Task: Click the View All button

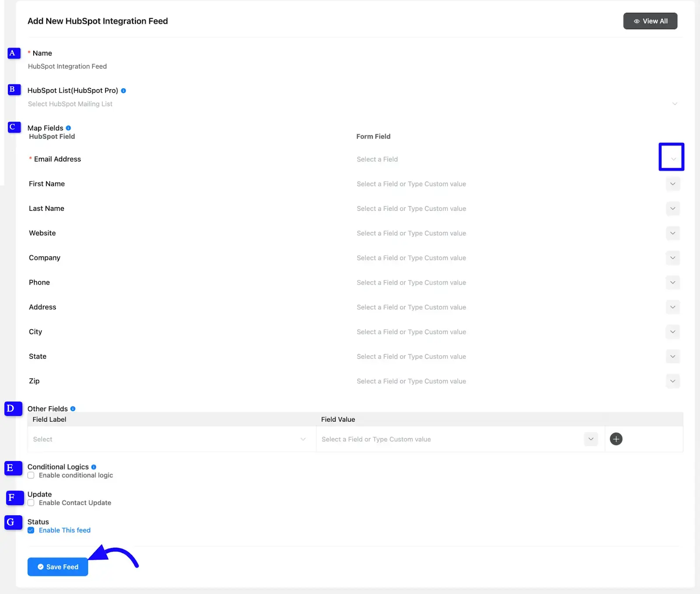Action: click(x=650, y=21)
